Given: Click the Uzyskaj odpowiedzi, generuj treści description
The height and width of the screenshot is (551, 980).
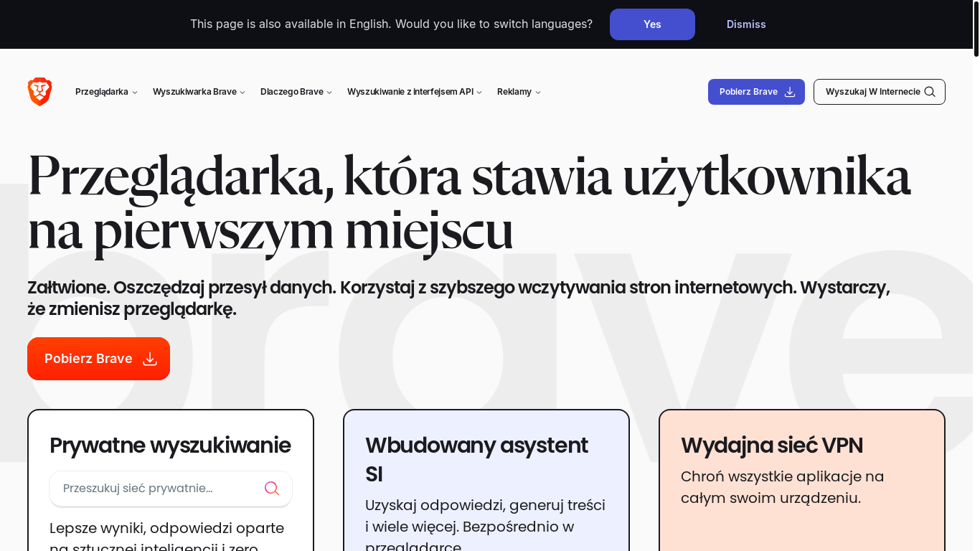Looking at the screenshot, I should (x=485, y=526).
